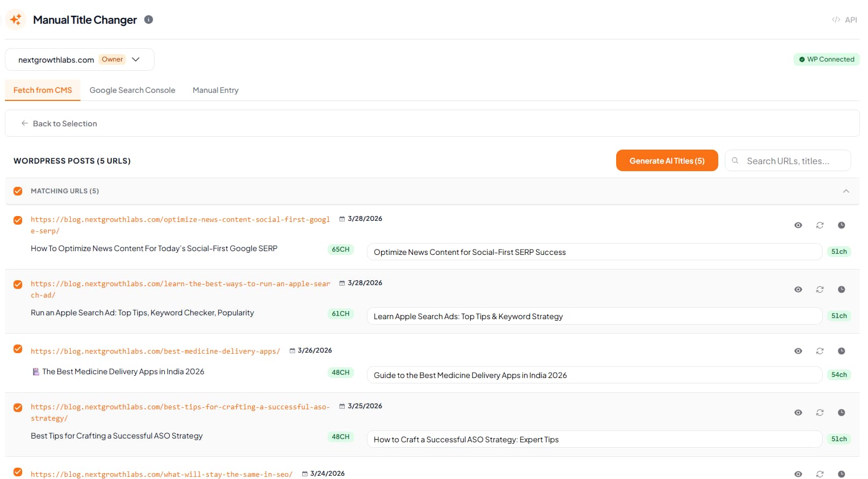Collapse the Matching URLs section chevron
The height and width of the screenshot is (479, 868).
(846, 191)
